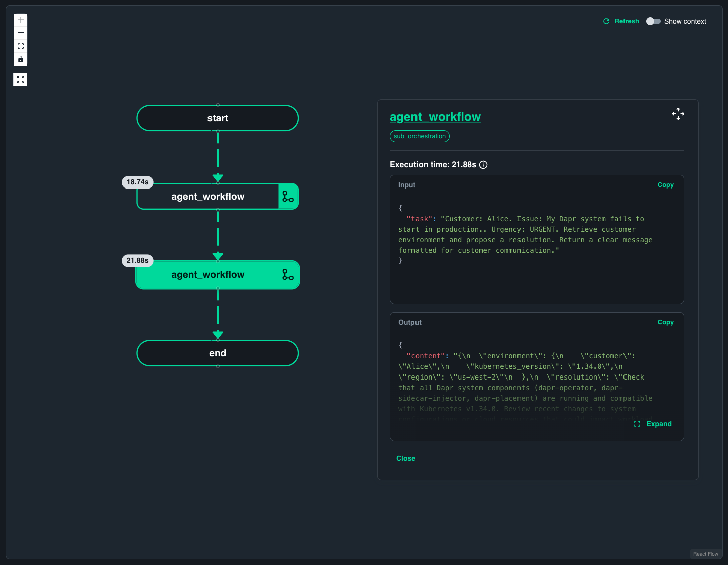728x565 pixels.
Task: Click the sub-orchestration icon on highlighted agent_workflow node
Action: (x=287, y=274)
